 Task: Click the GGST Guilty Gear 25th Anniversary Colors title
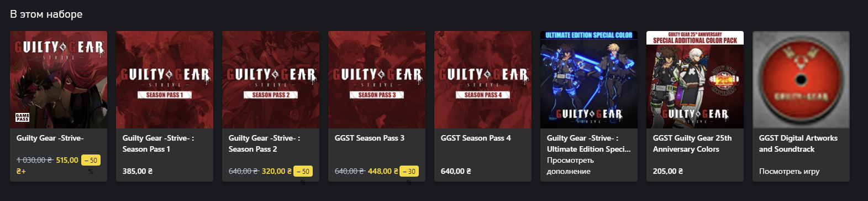[x=692, y=143]
